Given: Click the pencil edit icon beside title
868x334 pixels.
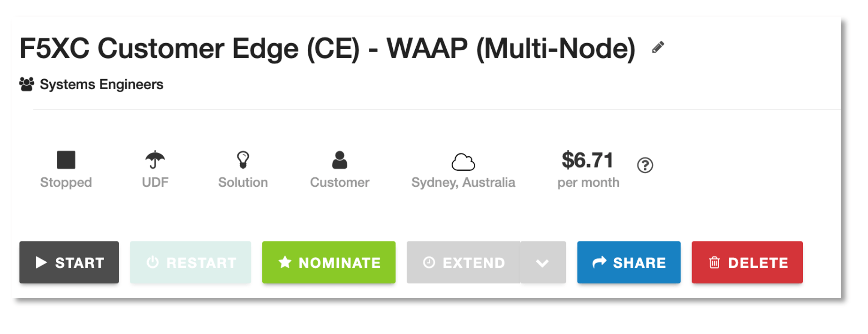Looking at the screenshot, I should coord(658,47).
